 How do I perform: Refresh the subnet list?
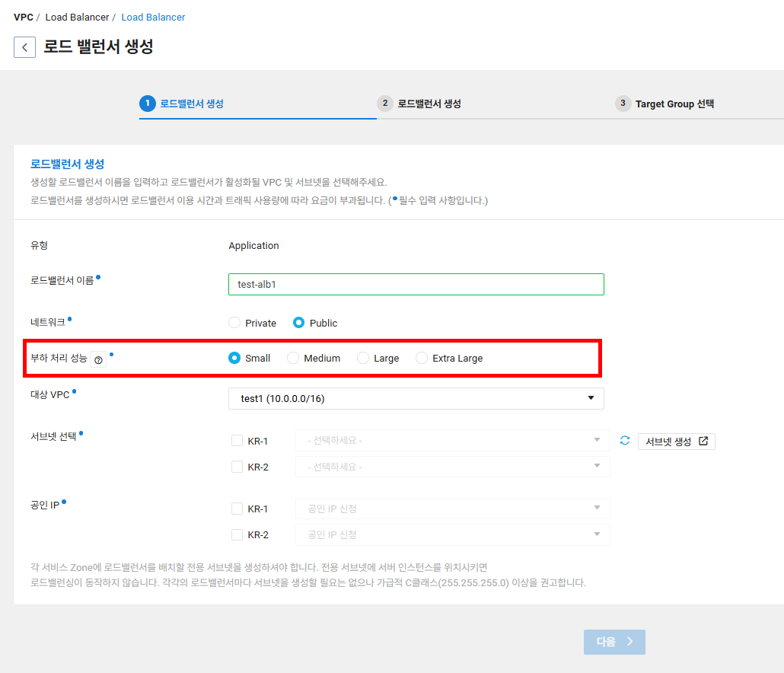(x=625, y=440)
